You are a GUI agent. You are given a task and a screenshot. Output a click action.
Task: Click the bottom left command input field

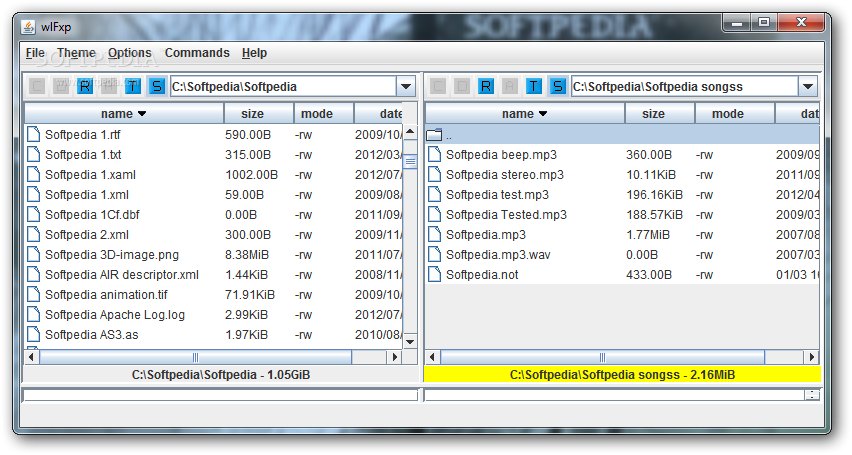point(220,395)
